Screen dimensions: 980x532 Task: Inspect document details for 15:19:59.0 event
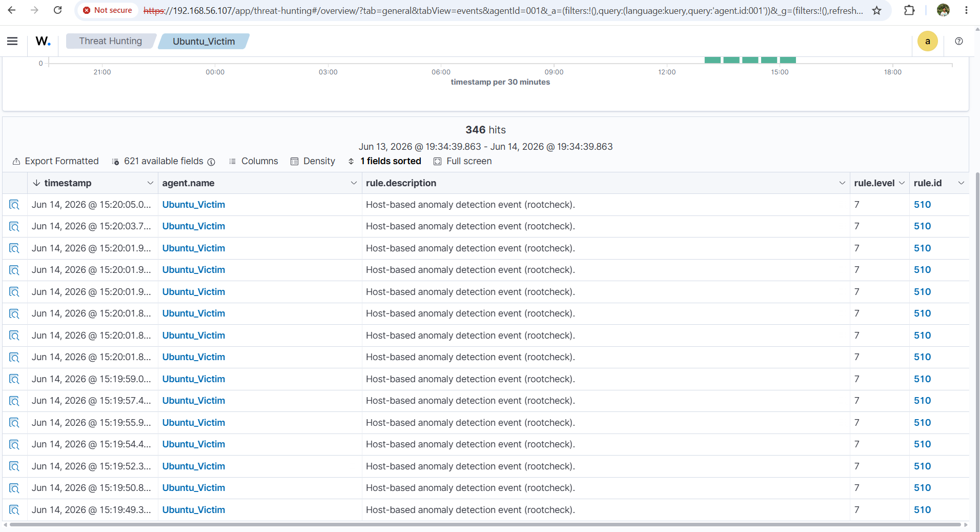point(14,379)
